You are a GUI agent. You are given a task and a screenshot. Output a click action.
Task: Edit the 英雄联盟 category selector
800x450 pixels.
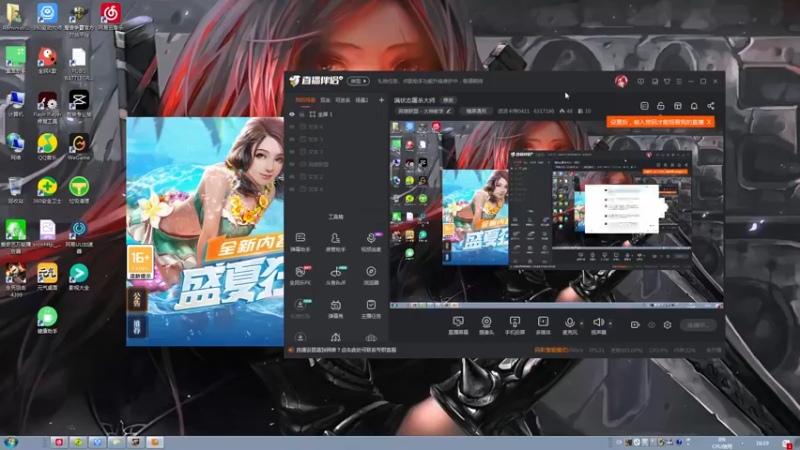pyautogui.click(x=424, y=111)
